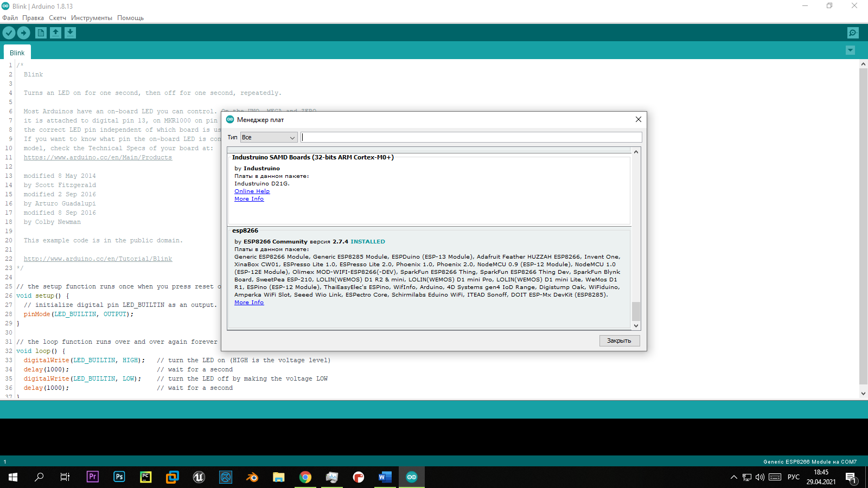Open Windows taskbar search
Viewport: 868px width, 488px height.
(39, 477)
